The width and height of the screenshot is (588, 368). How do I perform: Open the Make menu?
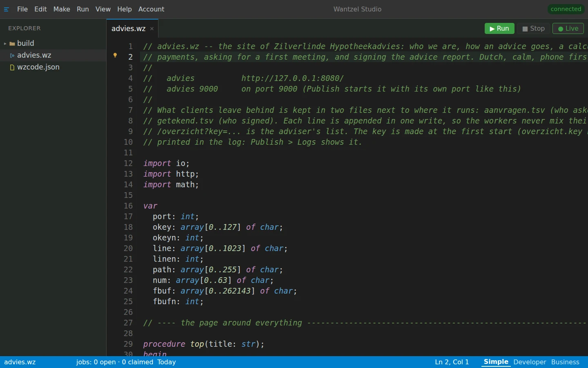click(62, 9)
